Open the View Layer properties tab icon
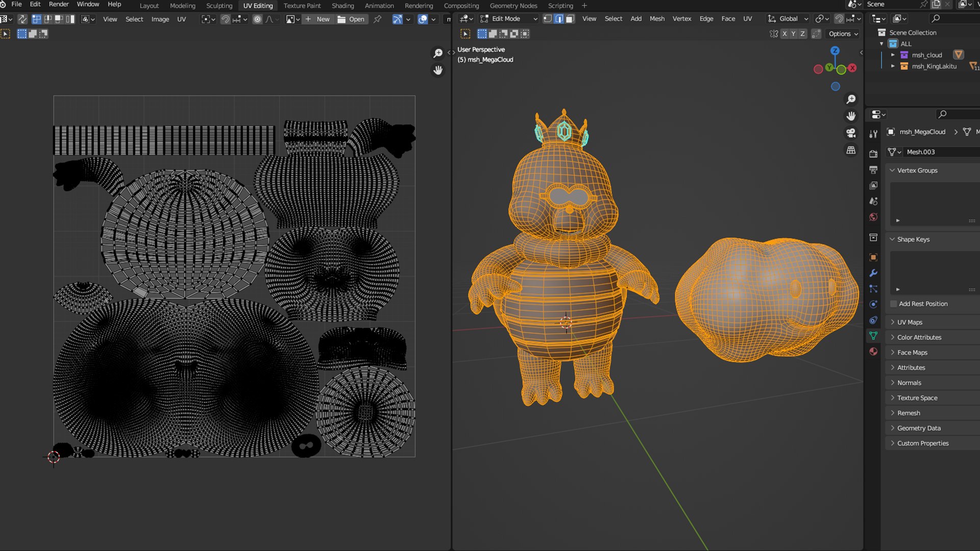The image size is (980, 551). coord(873,185)
